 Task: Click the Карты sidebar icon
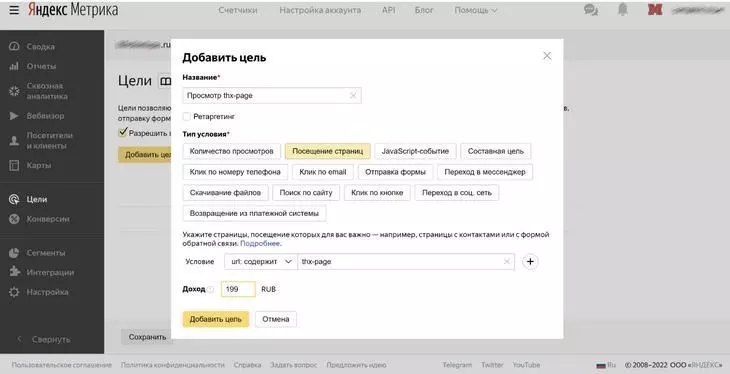[14, 165]
